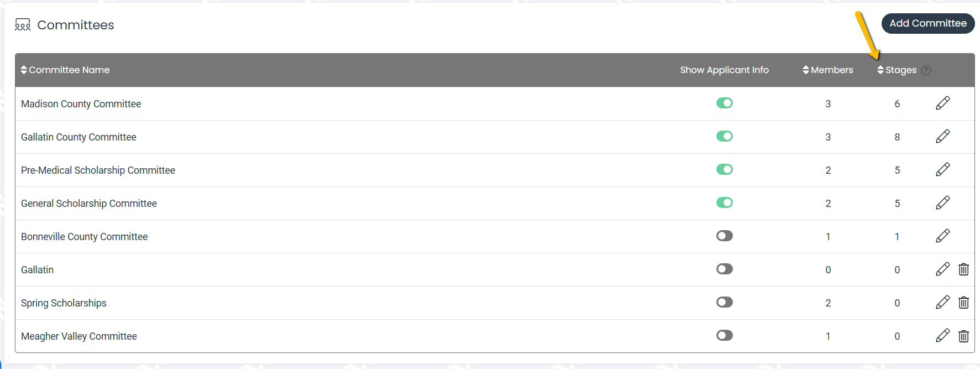Click the Committees page heading icon
Screen dimensions: 980x369
click(x=23, y=25)
